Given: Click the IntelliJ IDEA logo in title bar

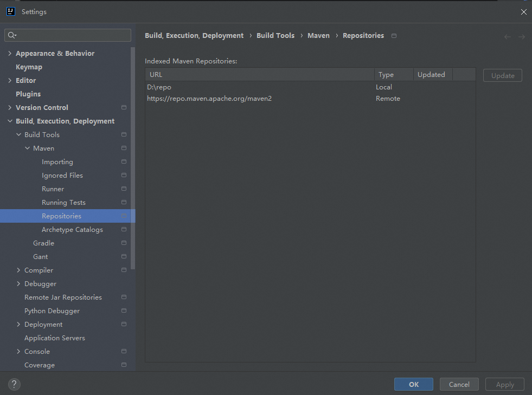Looking at the screenshot, I should [x=11, y=11].
